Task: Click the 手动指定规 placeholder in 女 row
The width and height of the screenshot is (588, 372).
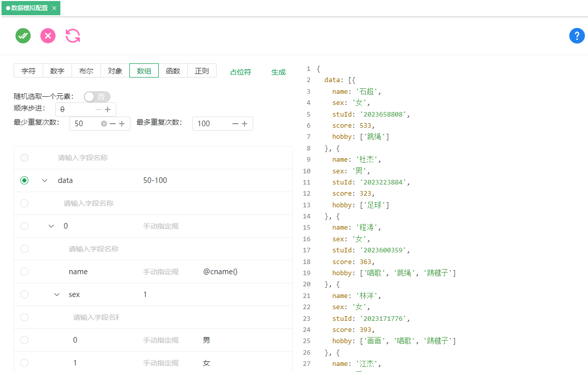Action: [x=160, y=363]
